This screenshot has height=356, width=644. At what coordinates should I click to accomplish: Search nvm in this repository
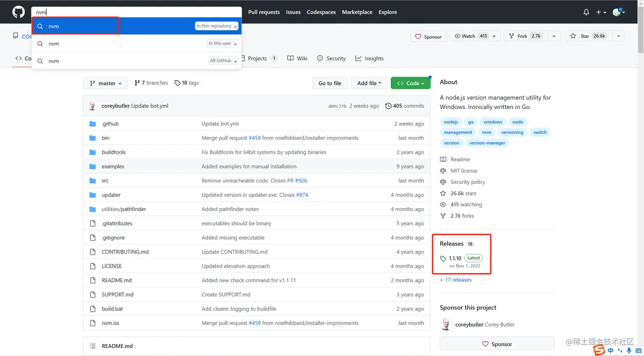pos(137,26)
